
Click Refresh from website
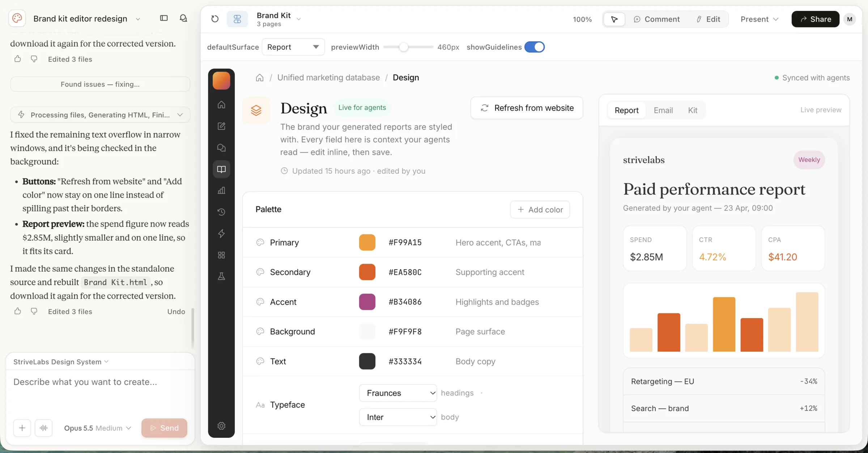coord(527,108)
